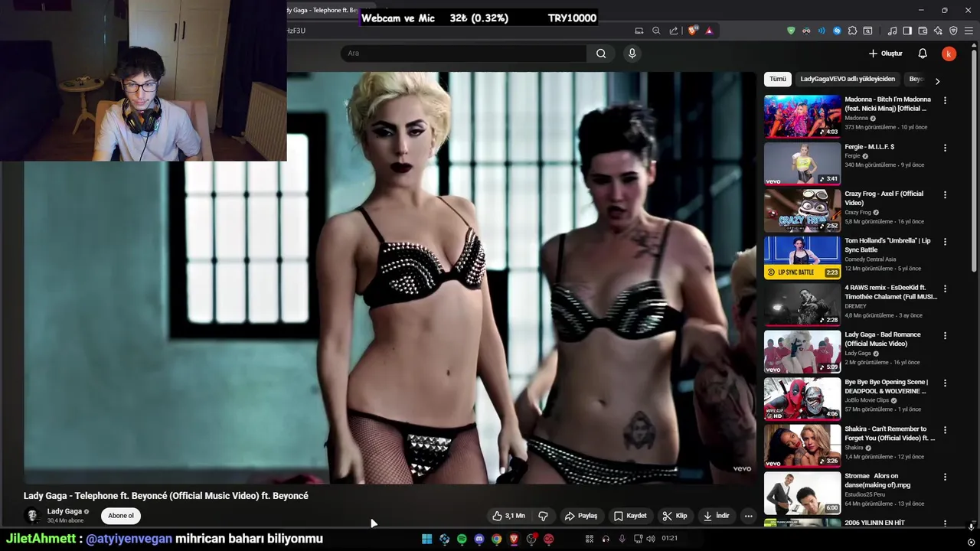Click the video title Lady Gaga - Telephone
The image size is (980, 551).
tap(166, 496)
